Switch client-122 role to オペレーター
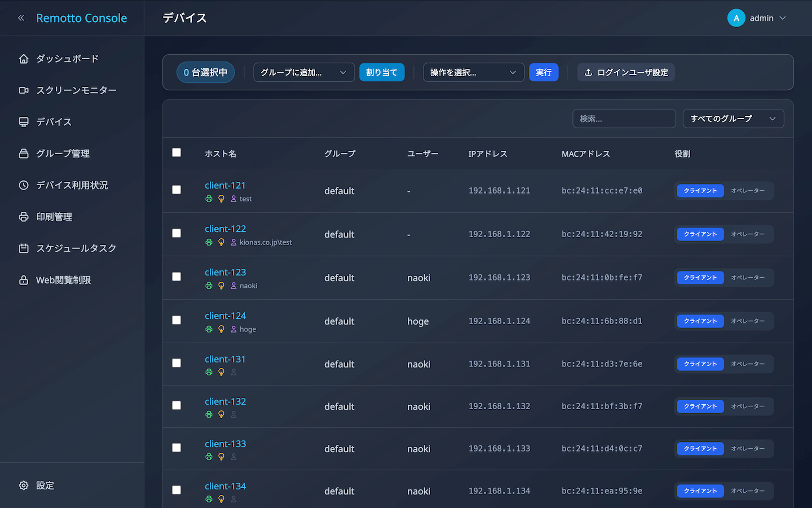The width and height of the screenshot is (812, 508). (x=748, y=234)
